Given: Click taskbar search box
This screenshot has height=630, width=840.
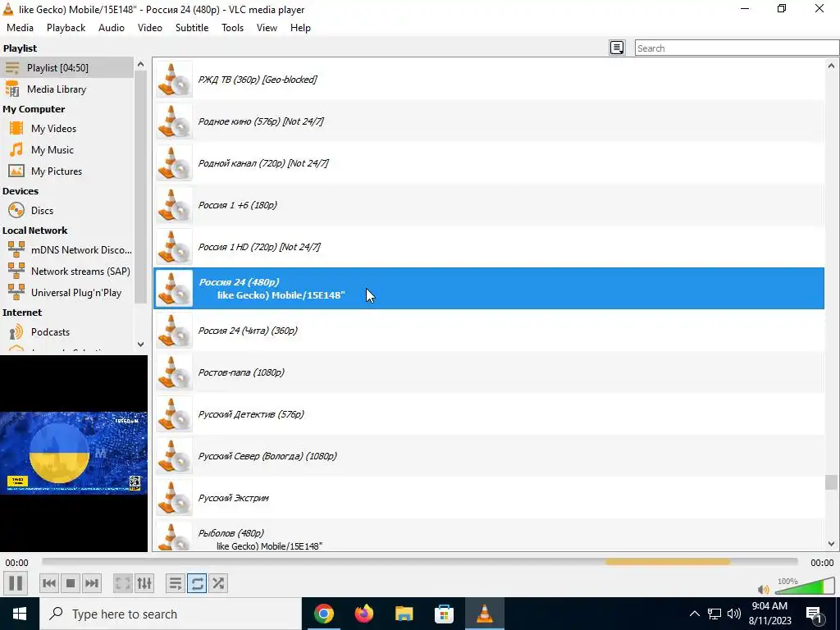Looking at the screenshot, I should click(x=171, y=614).
